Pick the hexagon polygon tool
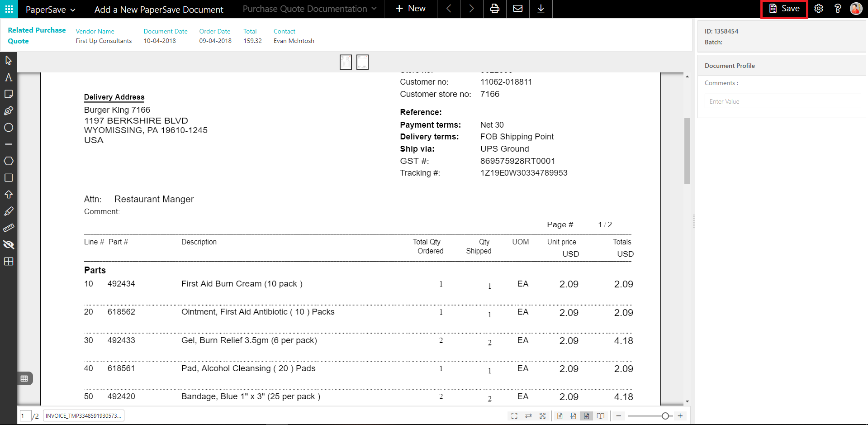 click(x=9, y=161)
